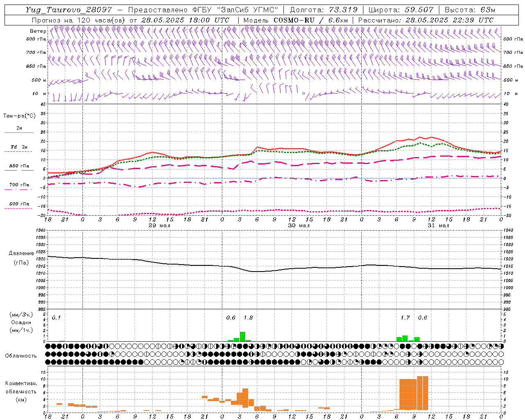
Task: Click the 29 мая date label
Action: [159, 226]
